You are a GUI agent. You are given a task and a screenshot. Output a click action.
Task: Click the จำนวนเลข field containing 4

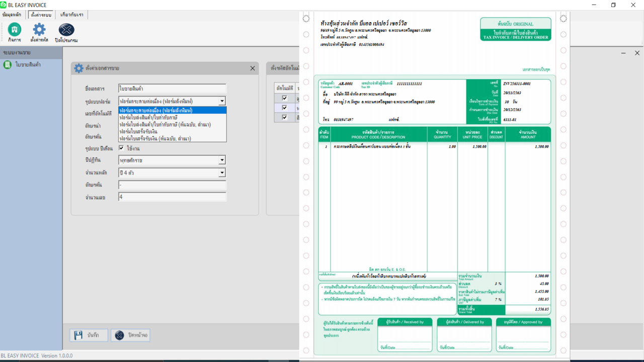coord(172,197)
